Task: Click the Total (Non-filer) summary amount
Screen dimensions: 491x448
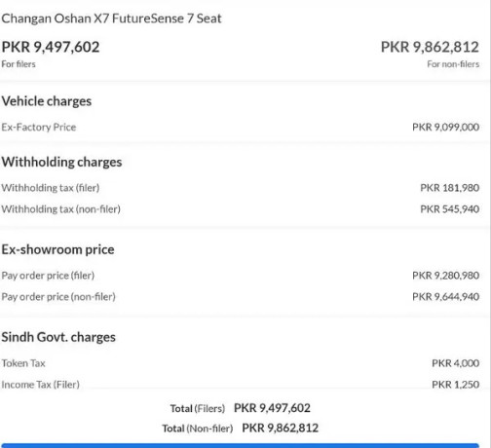Action: tap(281, 428)
